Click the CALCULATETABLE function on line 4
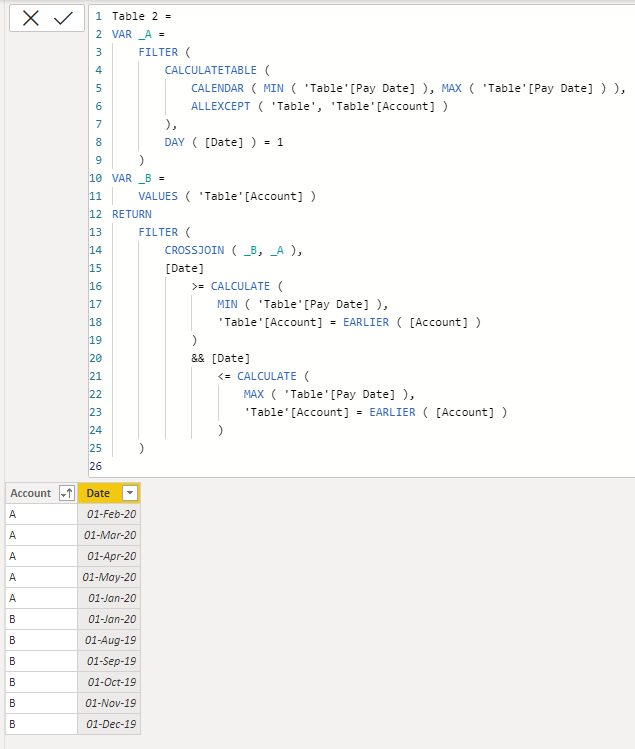Image resolution: width=635 pixels, height=749 pixels. pyautogui.click(x=211, y=70)
